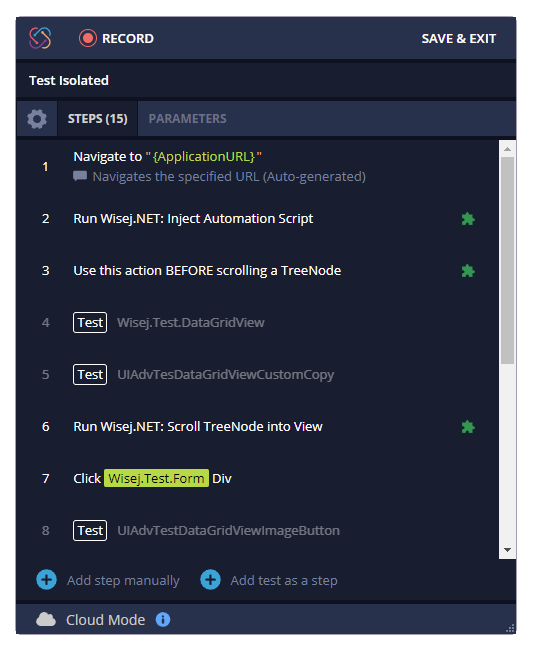This screenshot has height=656, width=533.
Task: Toggle the Cloud Mode cloud icon
Action: point(46,620)
